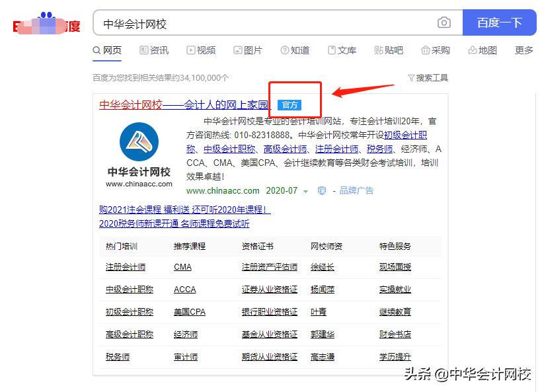Image resolution: width=542 pixels, height=392 pixels.
Task: Open 税务师 under 热门培训
Action: pyautogui.click(x=118, y=357)
